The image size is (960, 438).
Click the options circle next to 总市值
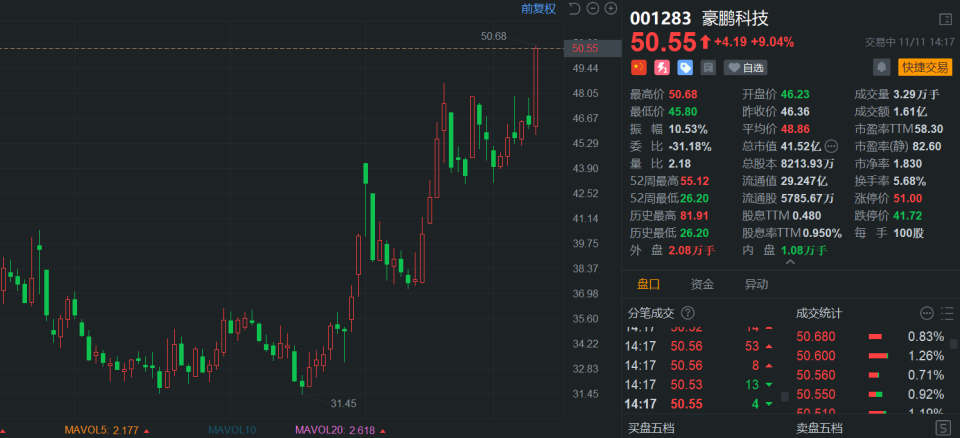(x=831, y=146)
